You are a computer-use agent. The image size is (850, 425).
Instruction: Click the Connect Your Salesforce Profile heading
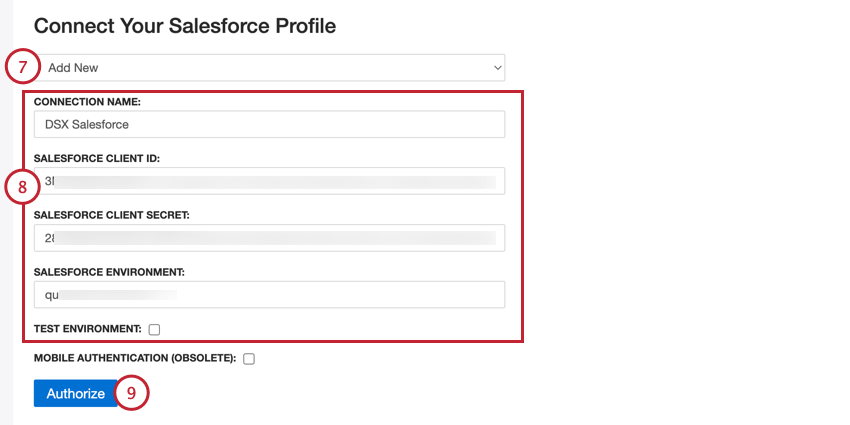tap(185, 26)
